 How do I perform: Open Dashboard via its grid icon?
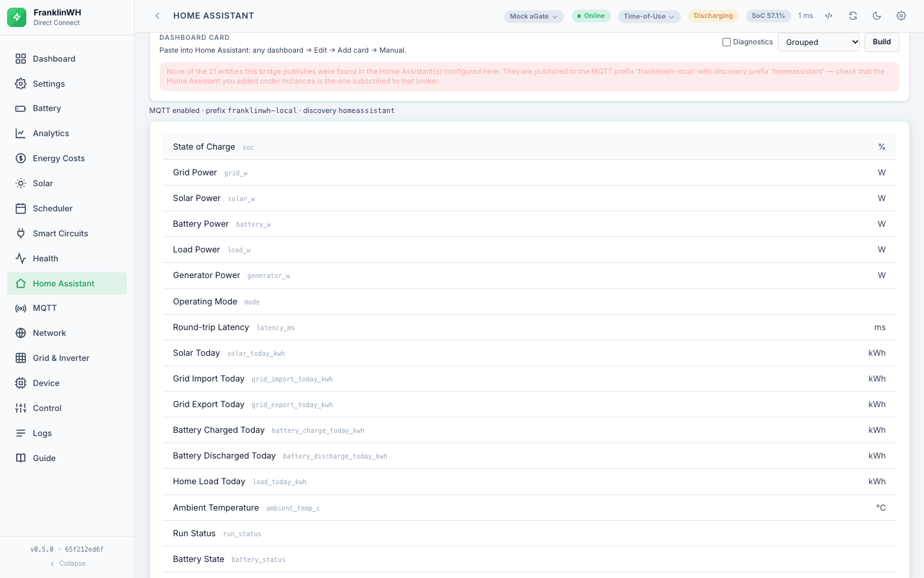coord(21,59)
